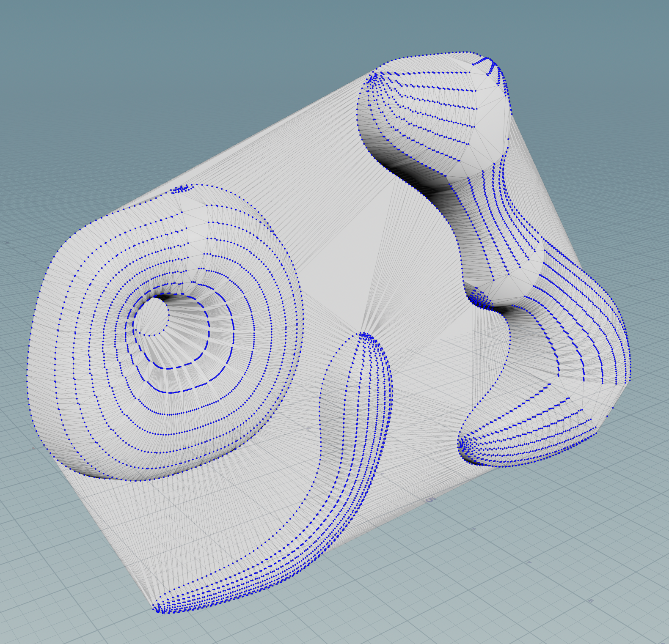Click the grid axis label "5"
The image size is (669, 644).
(x=430, y=499)
